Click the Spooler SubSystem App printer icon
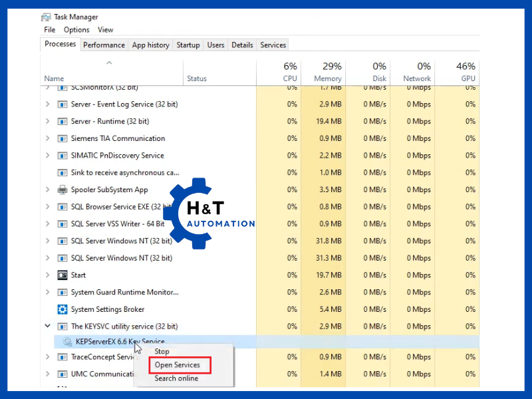532x399 pixels. [63, 190]
